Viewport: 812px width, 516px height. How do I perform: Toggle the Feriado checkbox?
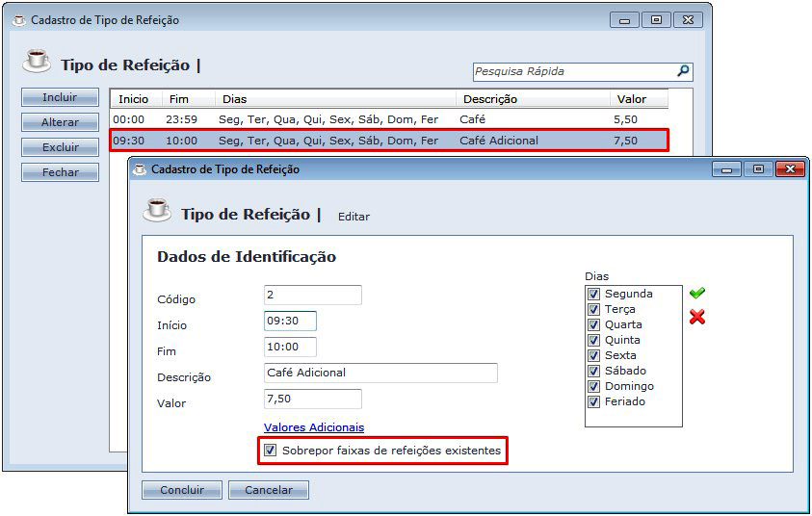tap(593, 401)
